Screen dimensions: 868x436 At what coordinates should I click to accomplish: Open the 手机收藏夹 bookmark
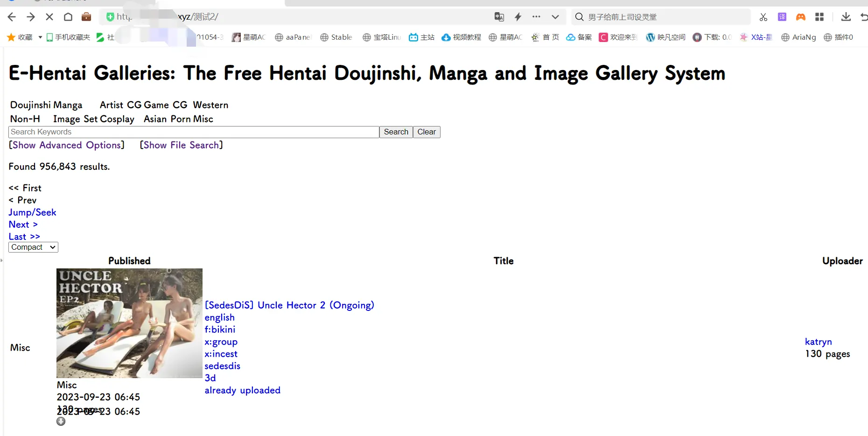(68, 37)
